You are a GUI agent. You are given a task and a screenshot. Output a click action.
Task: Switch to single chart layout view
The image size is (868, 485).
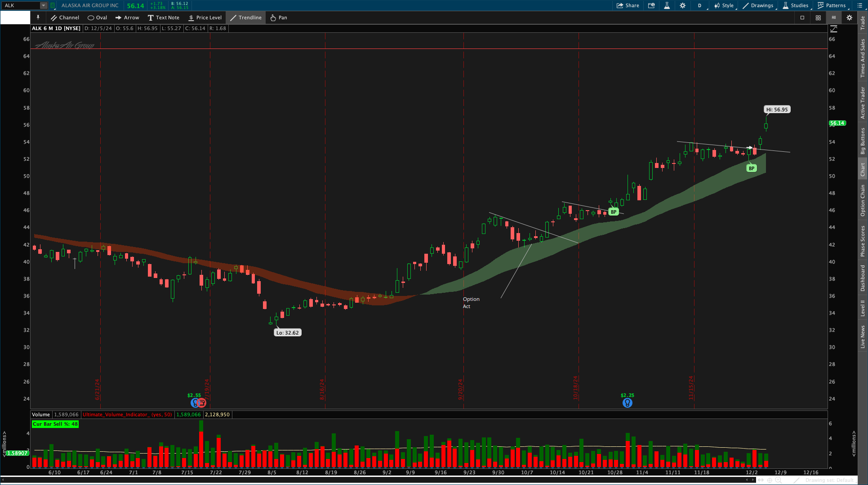802,18
